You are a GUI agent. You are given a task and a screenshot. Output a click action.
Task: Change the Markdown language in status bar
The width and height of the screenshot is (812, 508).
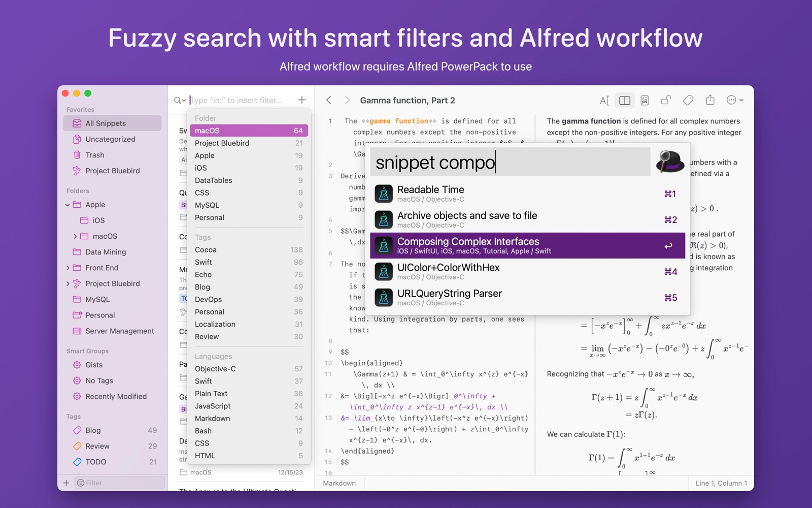click(x=339, y=483)
